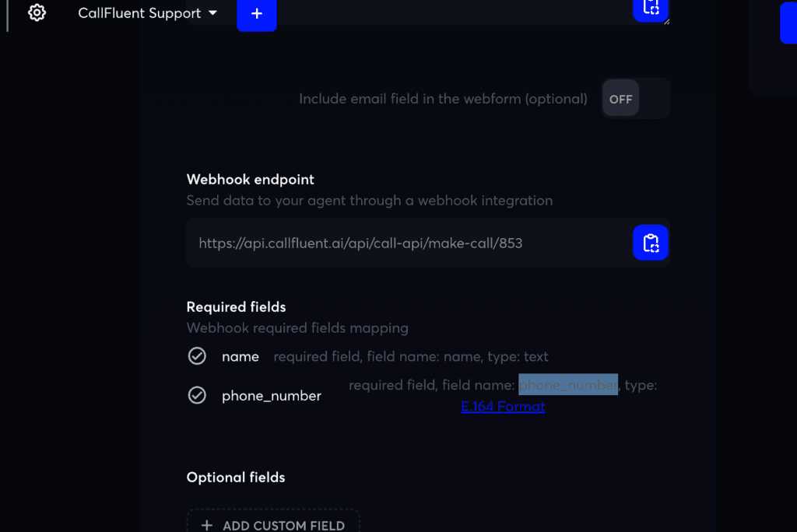Select the checkmark circle beside name
The image size is (797, 532).
(197, 356)
